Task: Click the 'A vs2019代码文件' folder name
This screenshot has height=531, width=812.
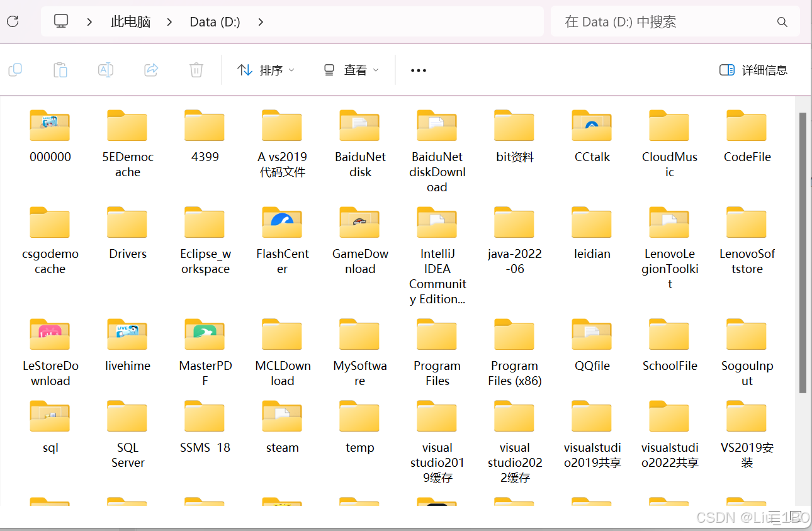Action: click(283, 165)
